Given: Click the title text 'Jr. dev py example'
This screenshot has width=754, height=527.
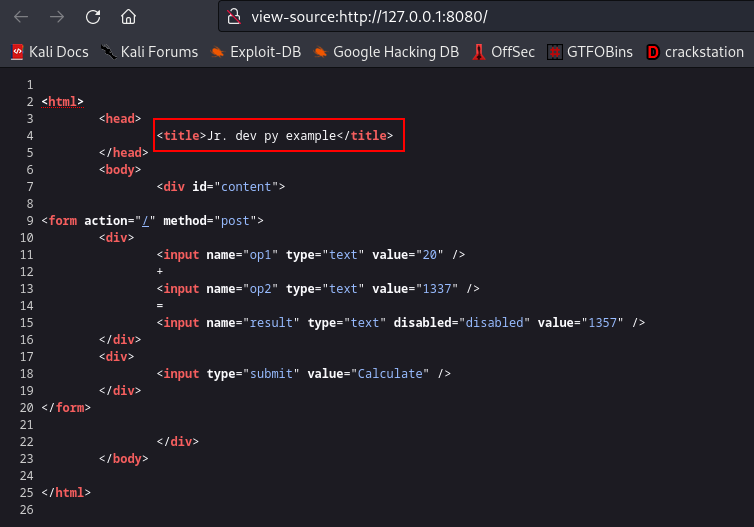Looking at the screenshot, I should 271,136.
